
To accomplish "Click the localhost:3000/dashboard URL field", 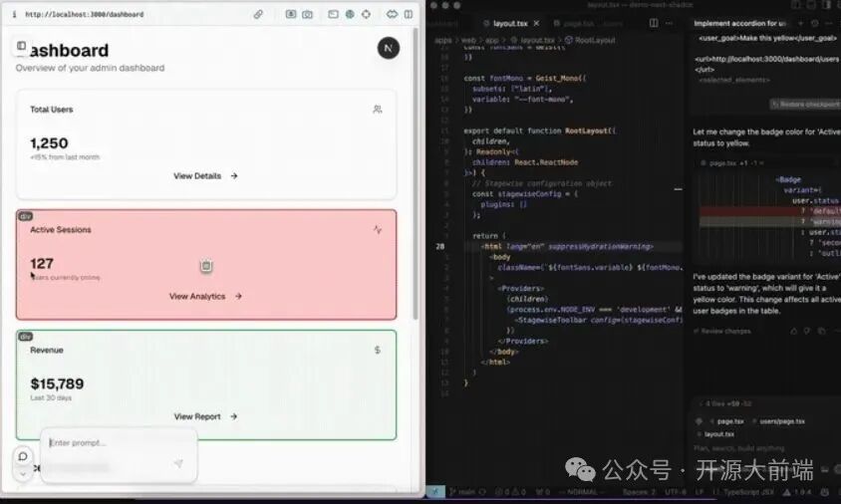I will (85, 15).
